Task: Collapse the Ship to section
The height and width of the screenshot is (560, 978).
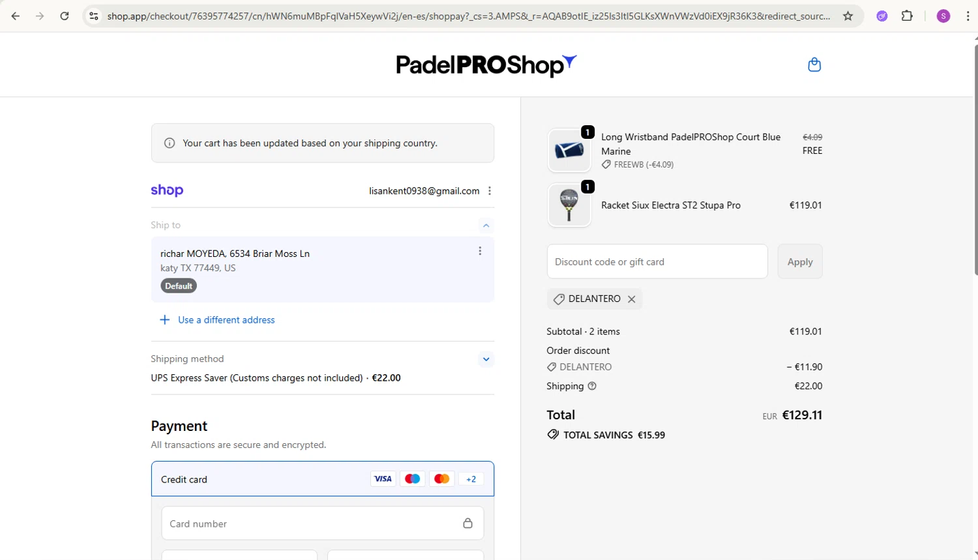Action: click(x=486, y=226)
